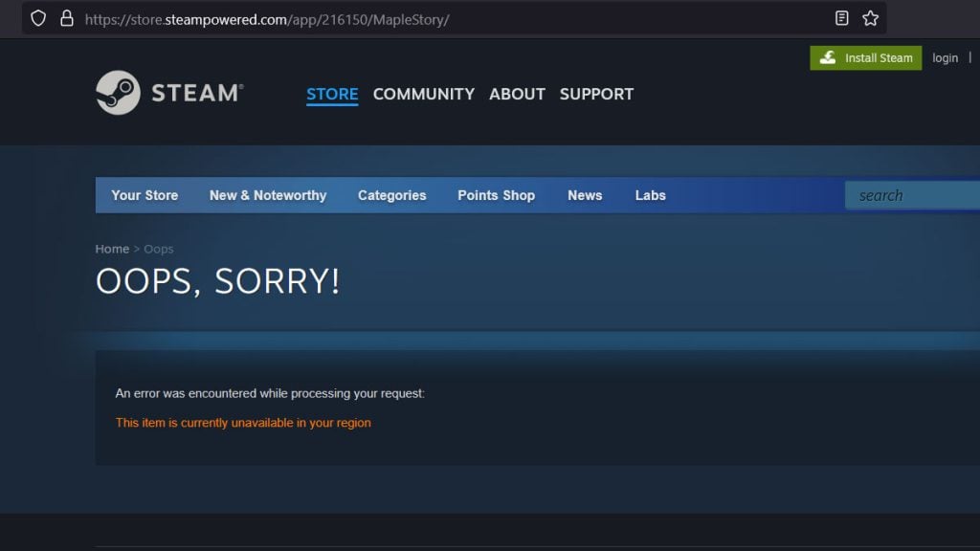Open the Your Store dropdown

point(144,195)
